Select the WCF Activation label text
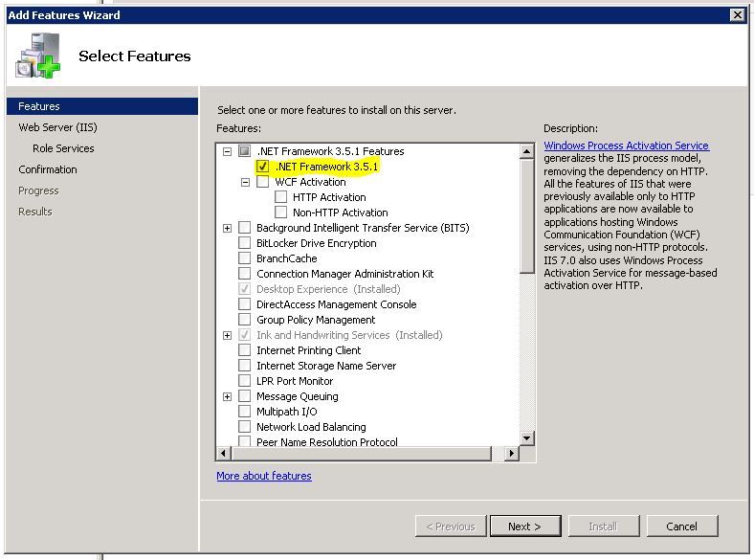The height and width of the screenshot is (560, 754). (310, 182)
